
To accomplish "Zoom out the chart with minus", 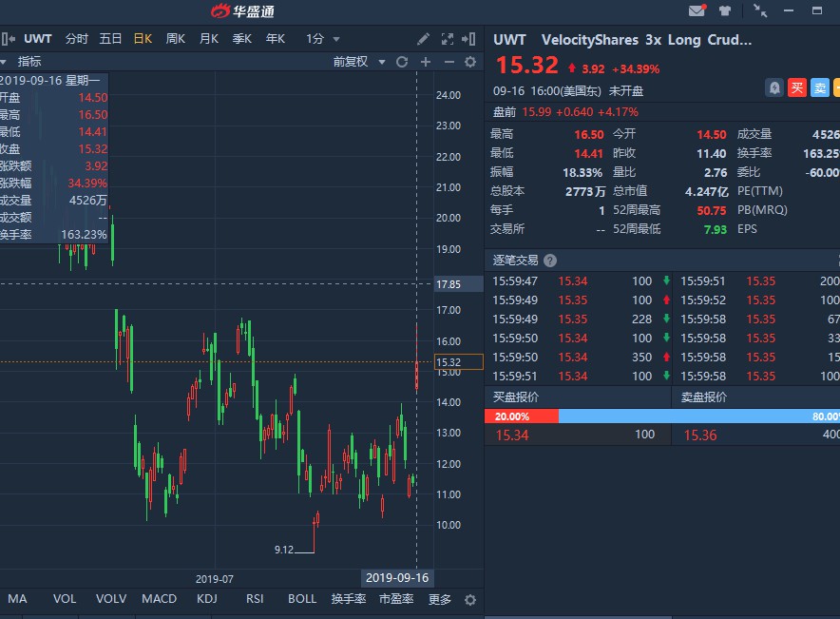I will tap(449, 62).
